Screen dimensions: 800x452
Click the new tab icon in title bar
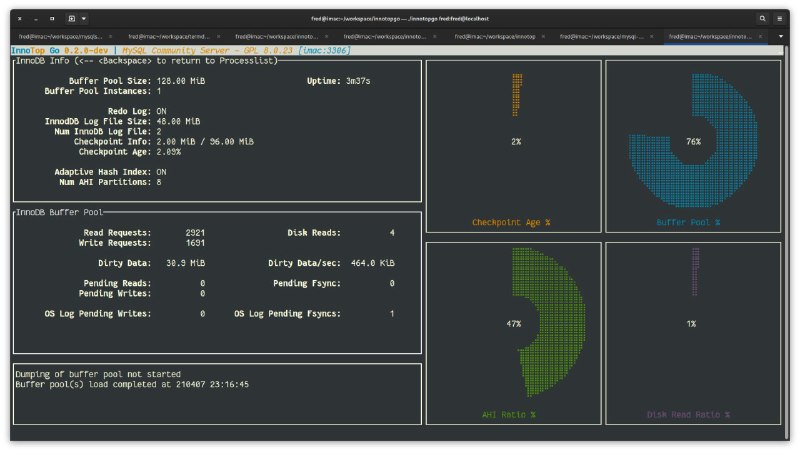(71, 18)
